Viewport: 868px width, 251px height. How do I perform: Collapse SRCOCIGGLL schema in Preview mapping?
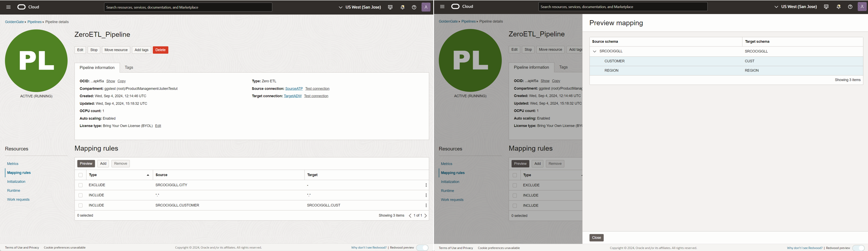(x=594, y=52)
